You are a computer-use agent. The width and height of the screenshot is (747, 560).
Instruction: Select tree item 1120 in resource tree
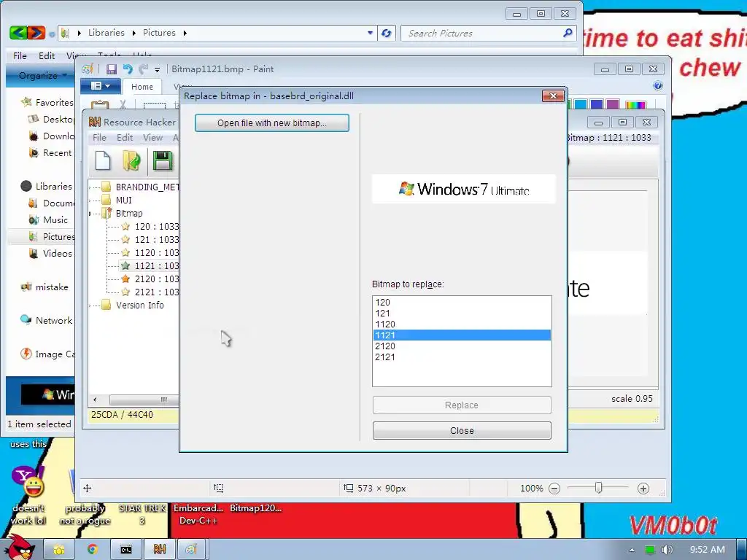click(156, 253)
